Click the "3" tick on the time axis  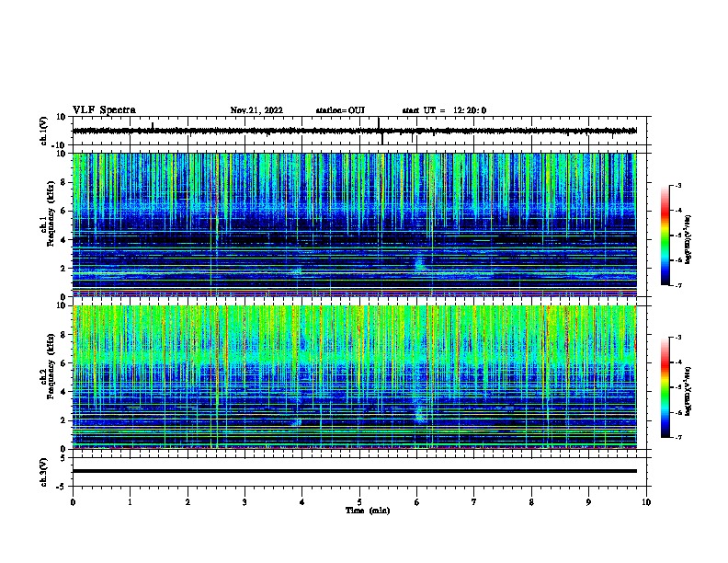pyautogui.click(x=245, y=502)
